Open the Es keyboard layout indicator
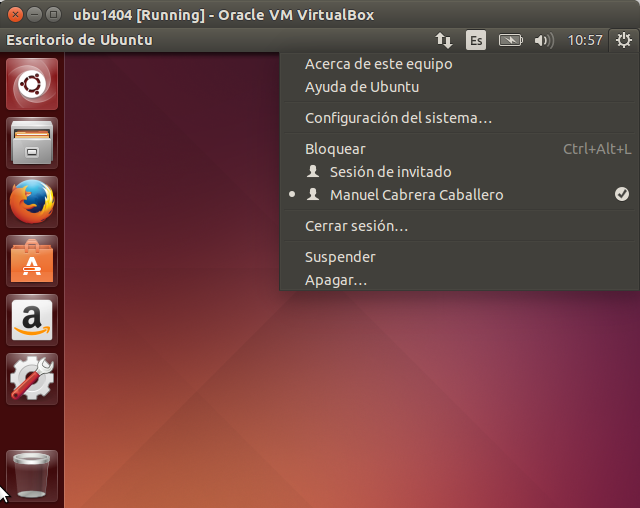Screen dimensions: 640x508 tap(476, 40)
